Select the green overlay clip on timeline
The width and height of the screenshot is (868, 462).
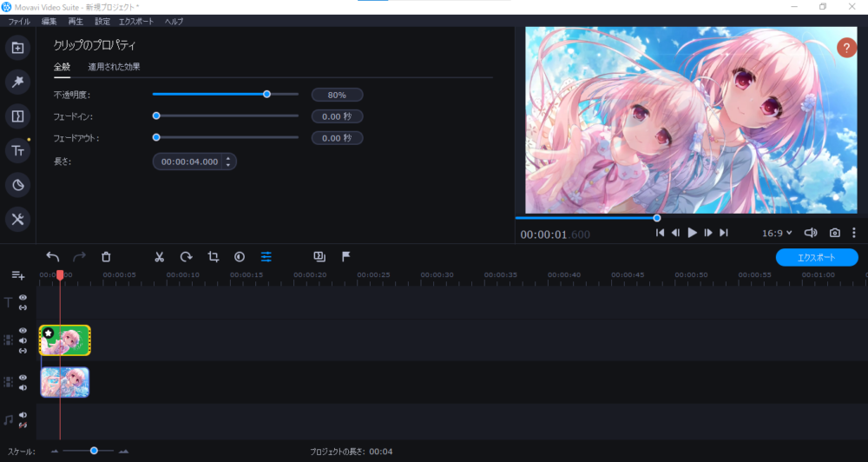[65, 340]
